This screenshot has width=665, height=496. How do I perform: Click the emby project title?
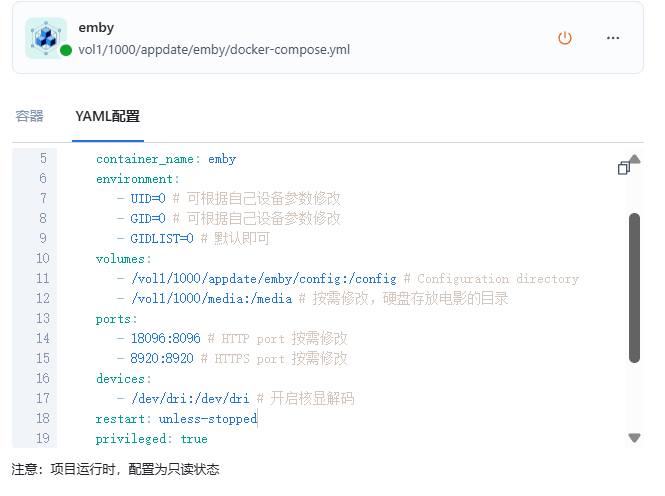point(96,28)
